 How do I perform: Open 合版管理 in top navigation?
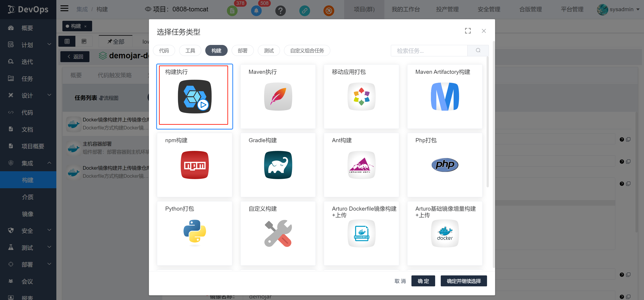530,9
